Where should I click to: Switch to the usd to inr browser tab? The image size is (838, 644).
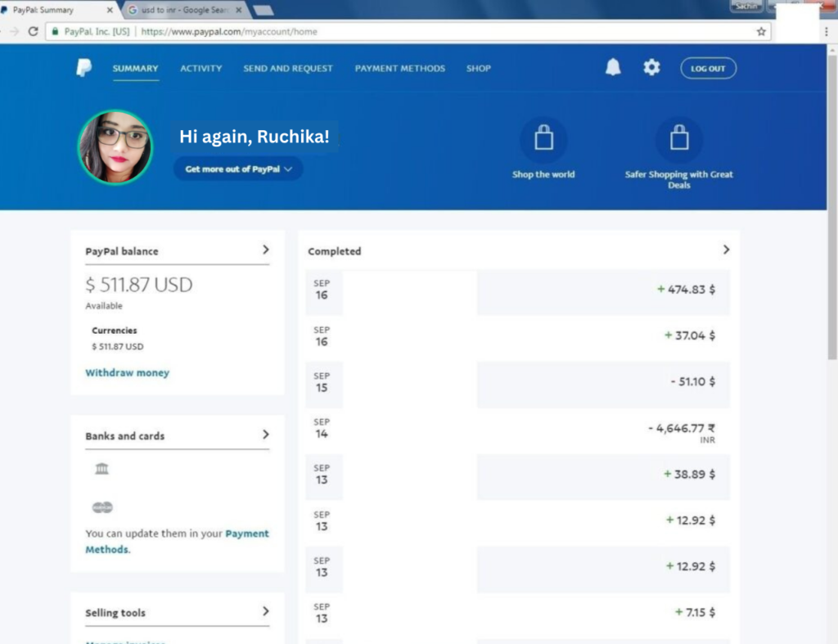[x=184, y=11]
